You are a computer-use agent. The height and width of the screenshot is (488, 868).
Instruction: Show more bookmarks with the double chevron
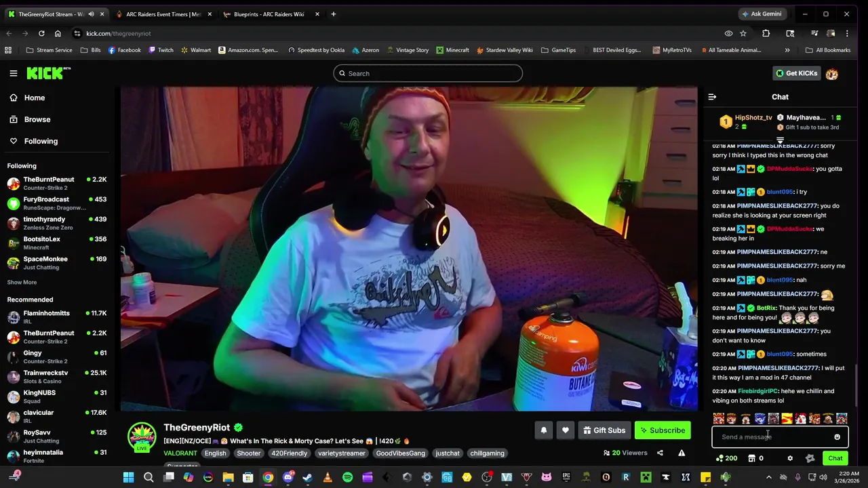click(x=787, y=50)
